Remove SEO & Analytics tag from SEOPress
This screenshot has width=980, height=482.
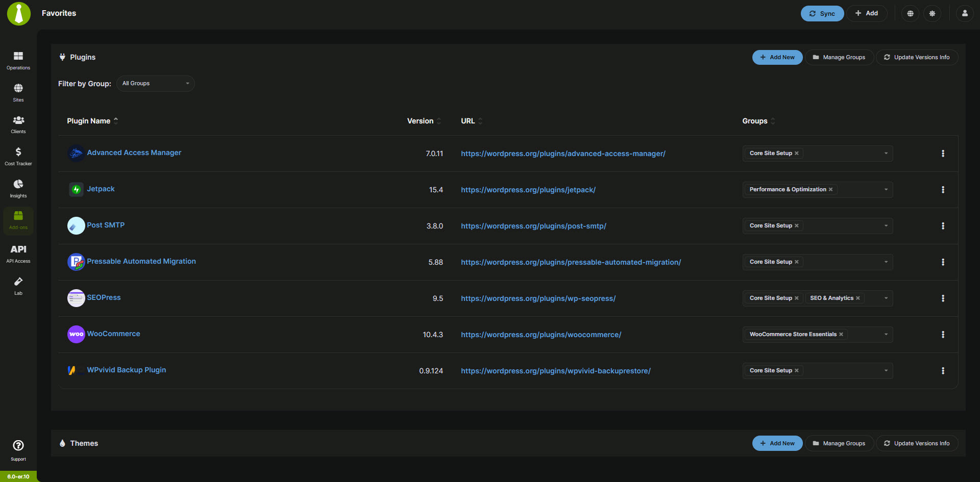pos(858,298)
